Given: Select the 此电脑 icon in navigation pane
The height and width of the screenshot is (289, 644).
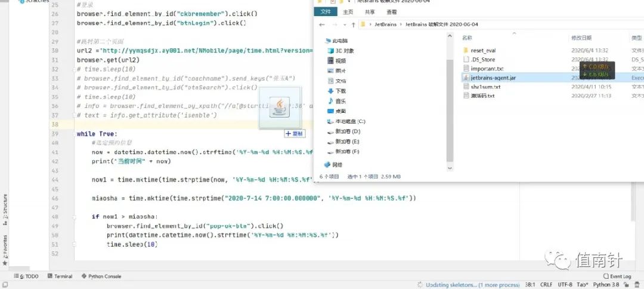Looking at the screenshot, I should pos(327,41).
